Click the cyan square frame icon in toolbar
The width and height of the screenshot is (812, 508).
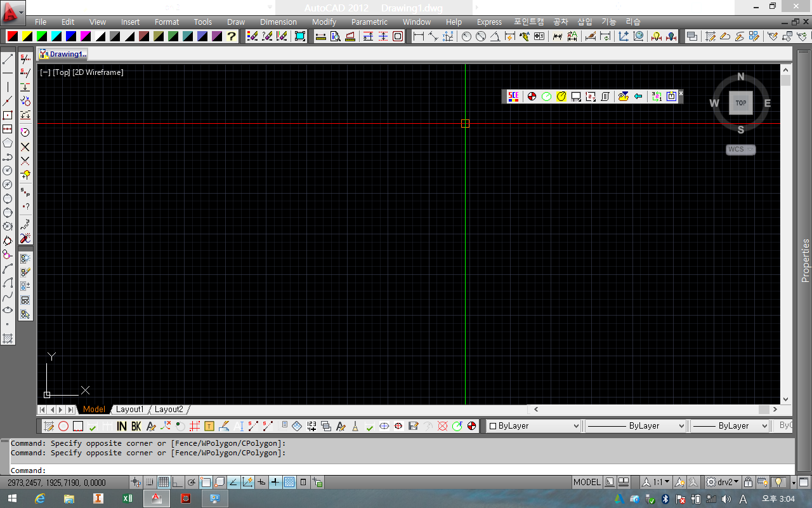pyautogui.click(x=300, y=36)
